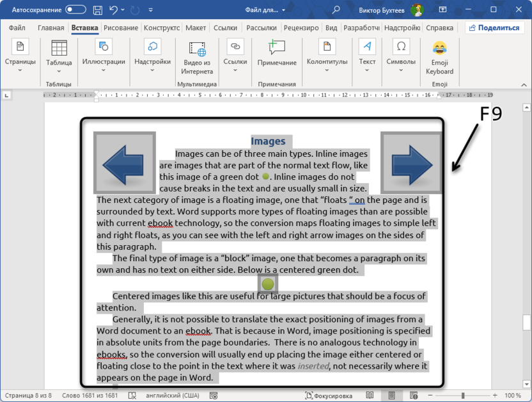This screenshot has height=402, width=532.
Task: Click the right arrow image in document
Action: [411, 163]
